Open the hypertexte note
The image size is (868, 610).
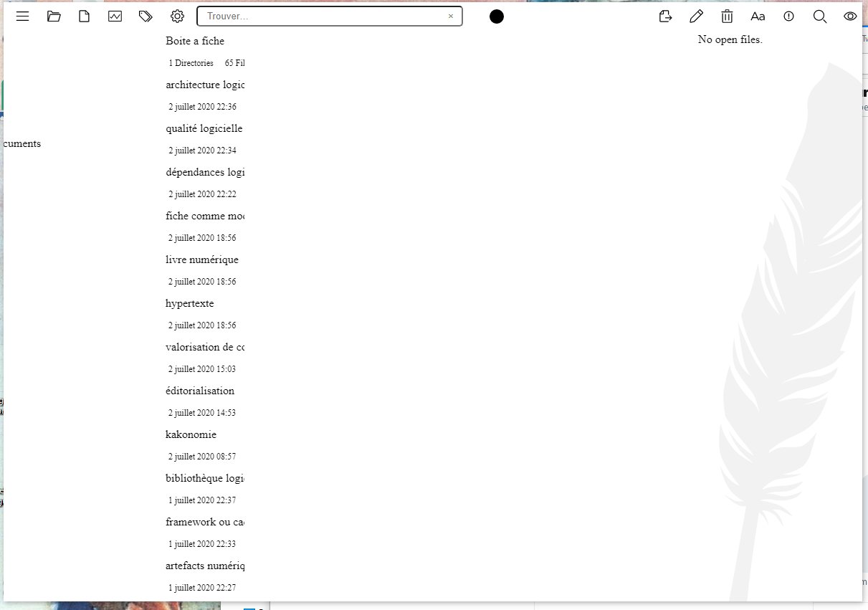click(190, 303)
